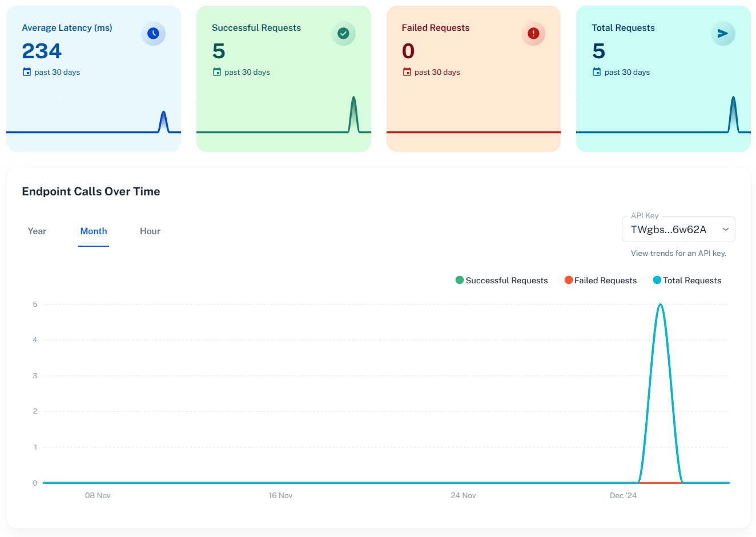Click the Failed Requests card title
This screenshot has height=537, width=756.
tap(436, 28)
